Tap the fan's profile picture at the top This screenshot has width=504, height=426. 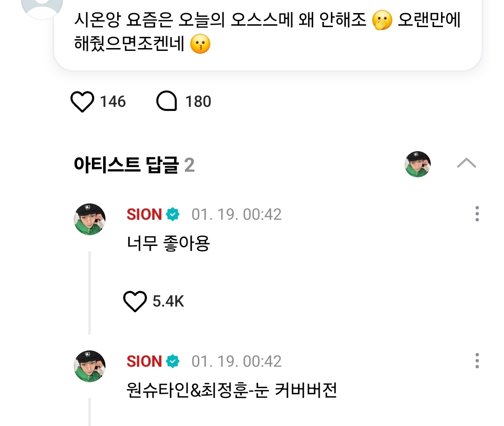42,7
